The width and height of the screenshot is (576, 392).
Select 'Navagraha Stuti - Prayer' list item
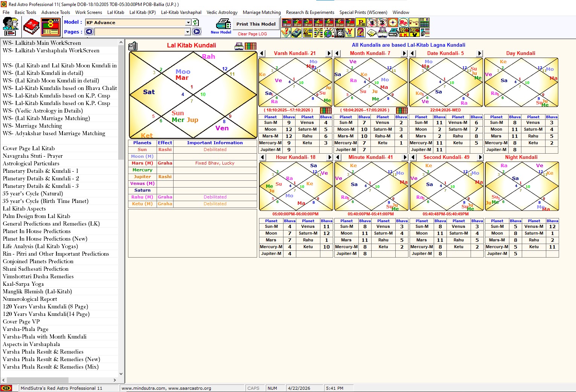59,156
